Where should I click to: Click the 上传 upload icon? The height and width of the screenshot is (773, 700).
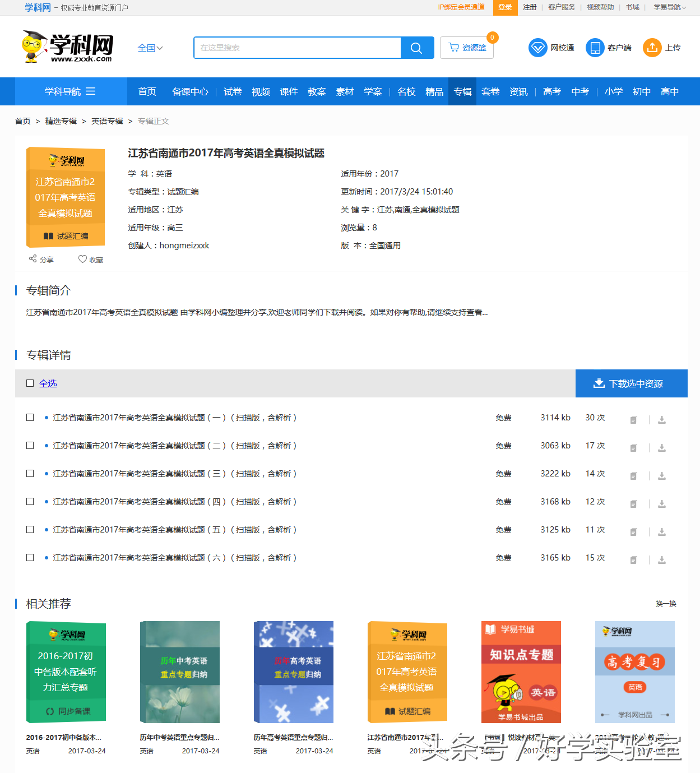click(x=652, y=48)
